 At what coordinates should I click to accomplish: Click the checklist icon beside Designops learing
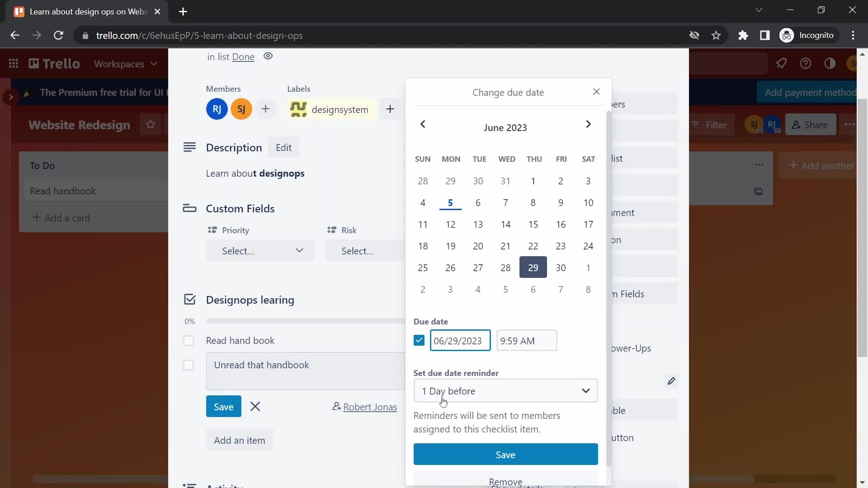(189, 299)
